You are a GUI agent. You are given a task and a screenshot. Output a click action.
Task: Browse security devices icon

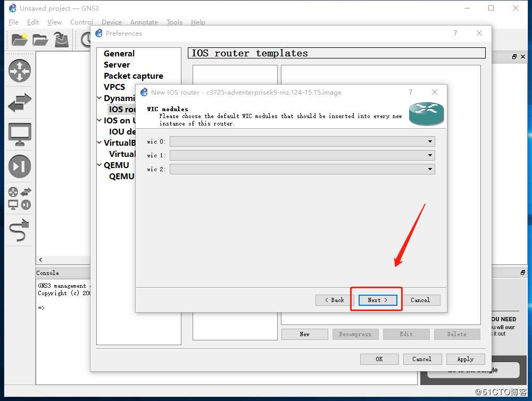click(x=20, y=166)
